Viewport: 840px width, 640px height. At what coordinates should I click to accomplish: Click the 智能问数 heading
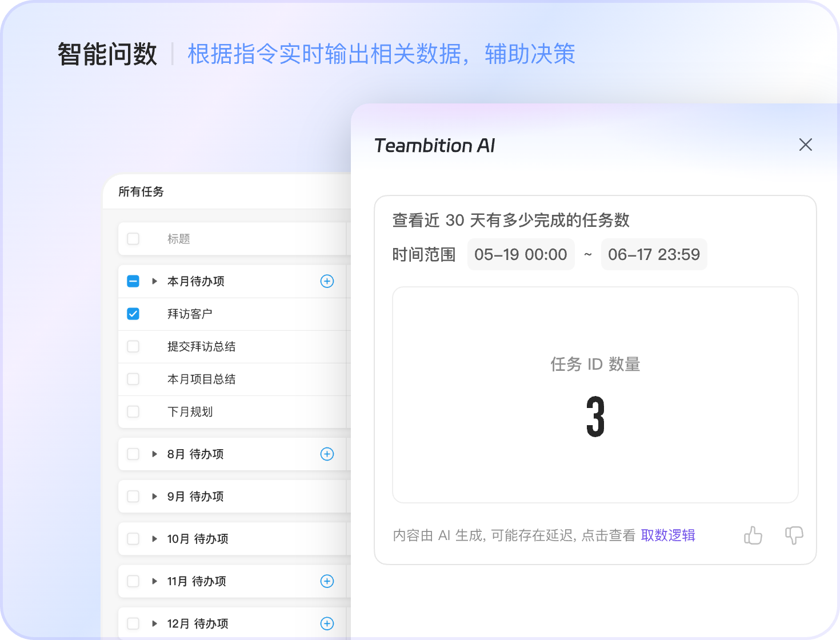click(x=107, y=54)
